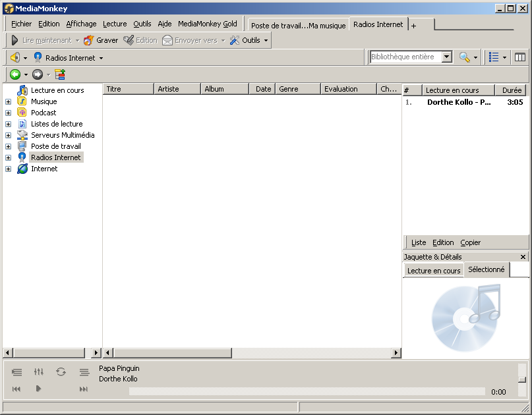Click the playback seek progress bar
The width and height of the screenshot is (532, 415).
(307, 391)
